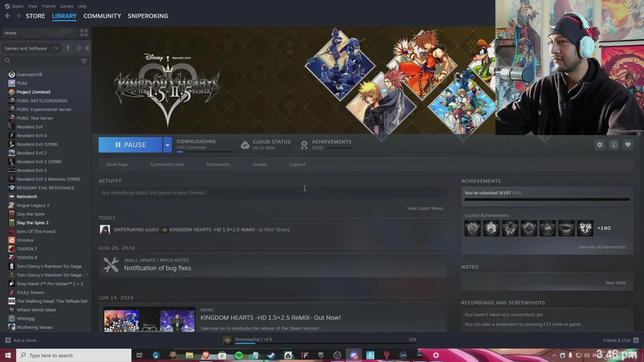Click the library search magnifier icon
Screen dimensions: 644x362
(7, 61)
